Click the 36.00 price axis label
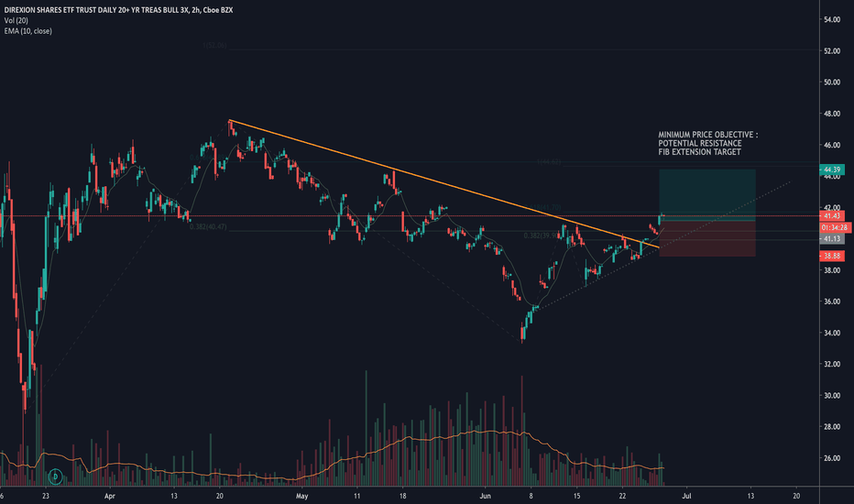 pos(832,301)
